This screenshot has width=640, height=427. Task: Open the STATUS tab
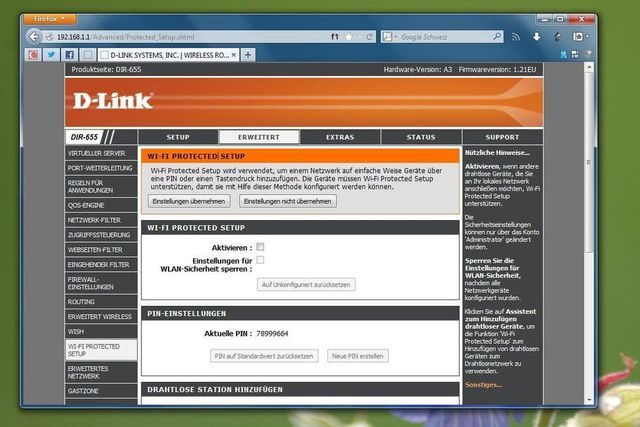pyautogui.click(x=421, y=137)
